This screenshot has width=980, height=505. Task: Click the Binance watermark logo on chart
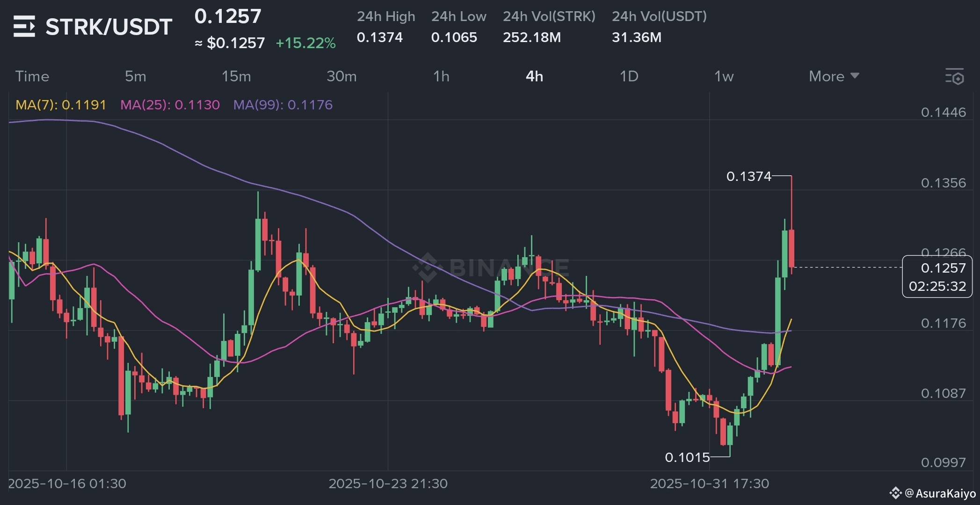[x=426, y=267]
